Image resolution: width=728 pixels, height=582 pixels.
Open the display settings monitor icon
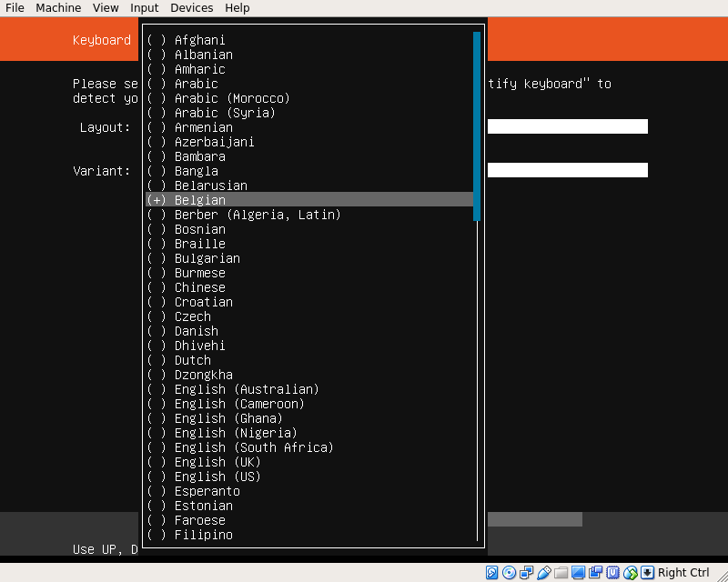point(578,573)
